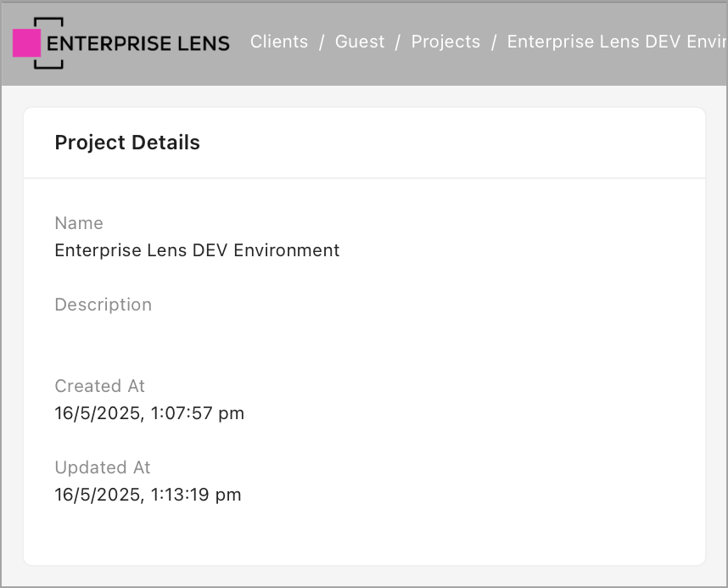Click the slash after the Projects breadcrumb
Screen dimensions: 728x588
(x=494, y=42)
